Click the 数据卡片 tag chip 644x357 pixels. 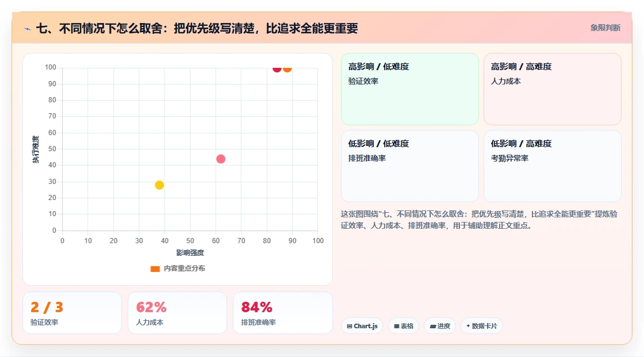pyautogui.click(x=482, y=326)
